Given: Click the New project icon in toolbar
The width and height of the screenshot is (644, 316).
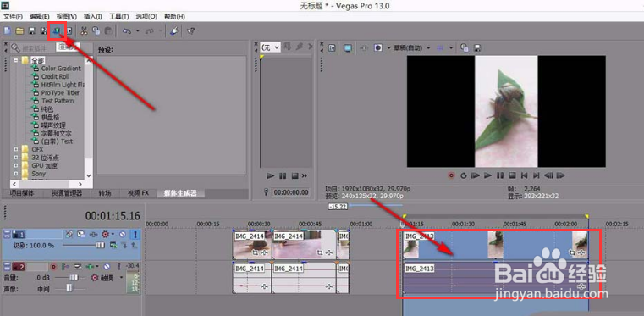Looking at the screenshot, I should click(7, 30).
